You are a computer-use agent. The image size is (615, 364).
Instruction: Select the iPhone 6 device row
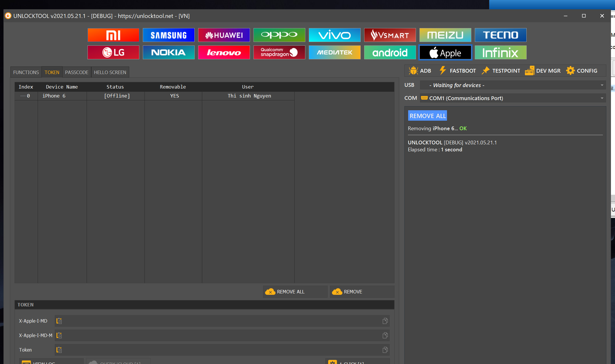tap(155, 96)
